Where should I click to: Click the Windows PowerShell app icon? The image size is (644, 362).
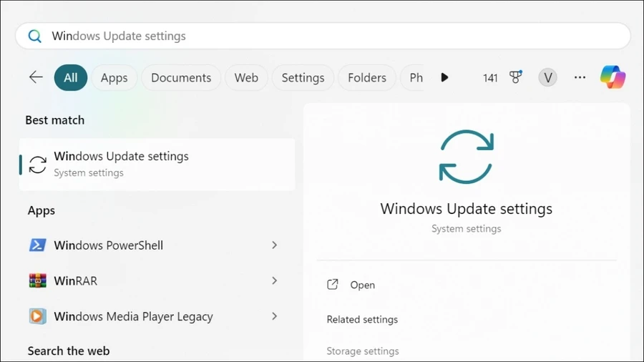[38, 245]
